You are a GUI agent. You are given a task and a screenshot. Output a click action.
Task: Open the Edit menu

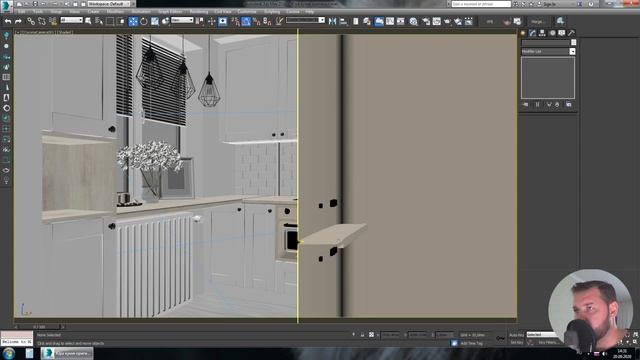point(21,12)
